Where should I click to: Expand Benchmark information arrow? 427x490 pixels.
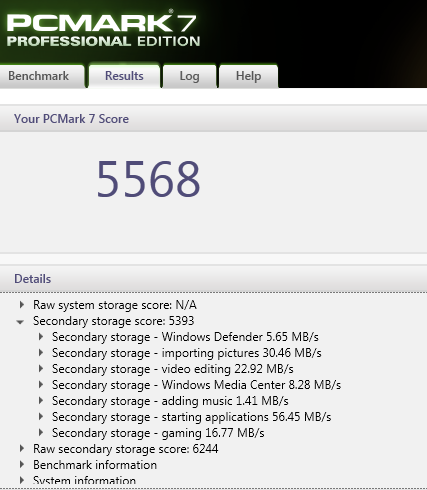click(22, 465)
